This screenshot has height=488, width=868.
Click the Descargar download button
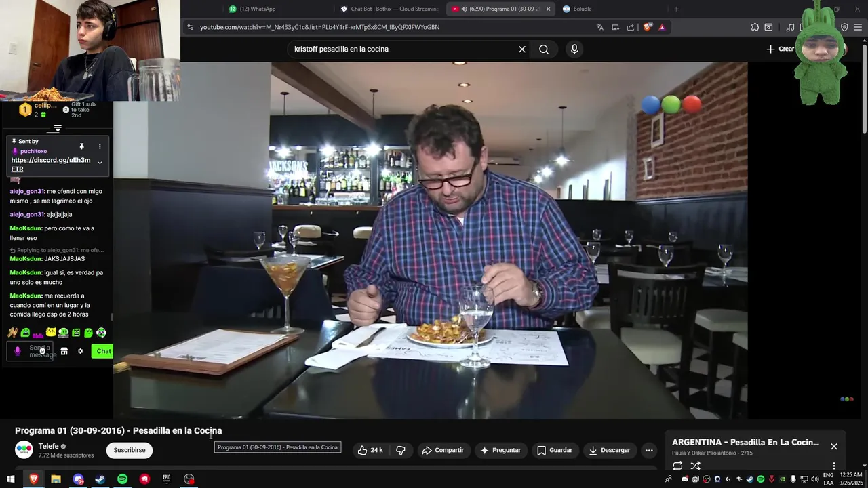click(609, 450)
